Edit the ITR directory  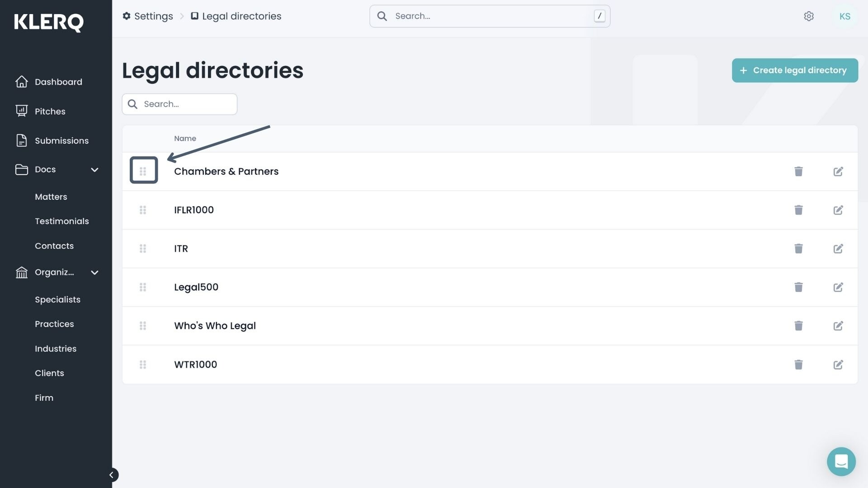pos(838,249)
